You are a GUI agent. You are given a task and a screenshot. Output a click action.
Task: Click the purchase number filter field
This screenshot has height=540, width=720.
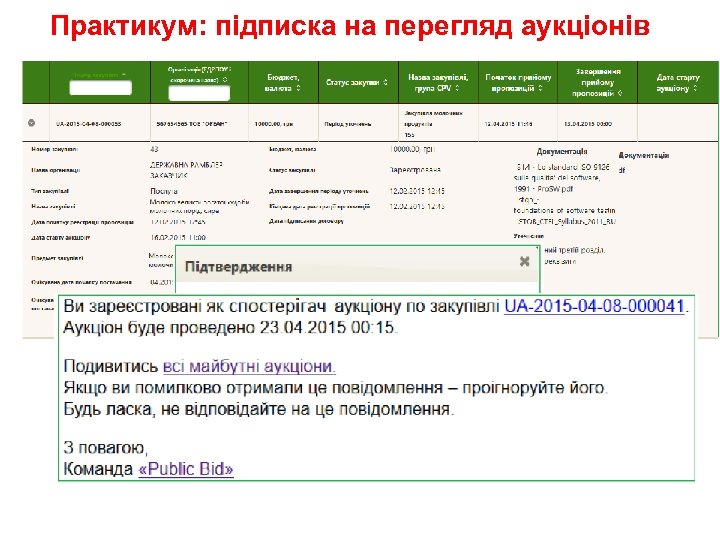click(101, 88)
